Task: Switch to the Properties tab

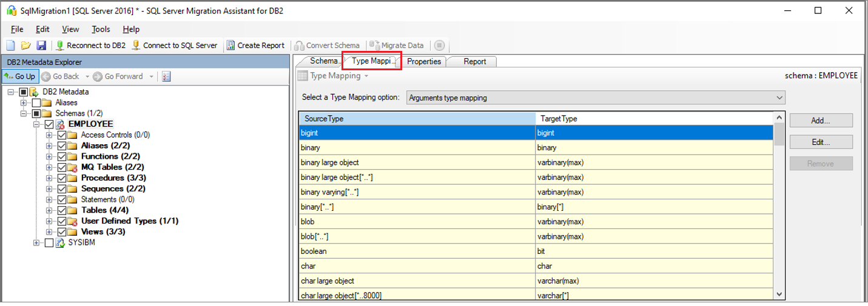Action: pyautogui.click(x=423, y=61)
